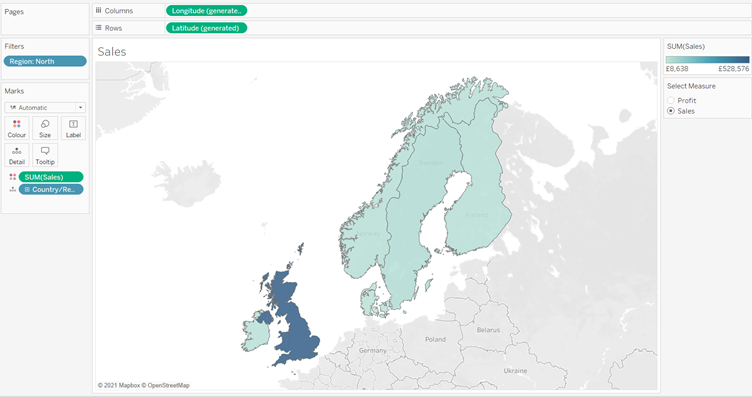
Task: Open the Size marks card
Action: 45,128
